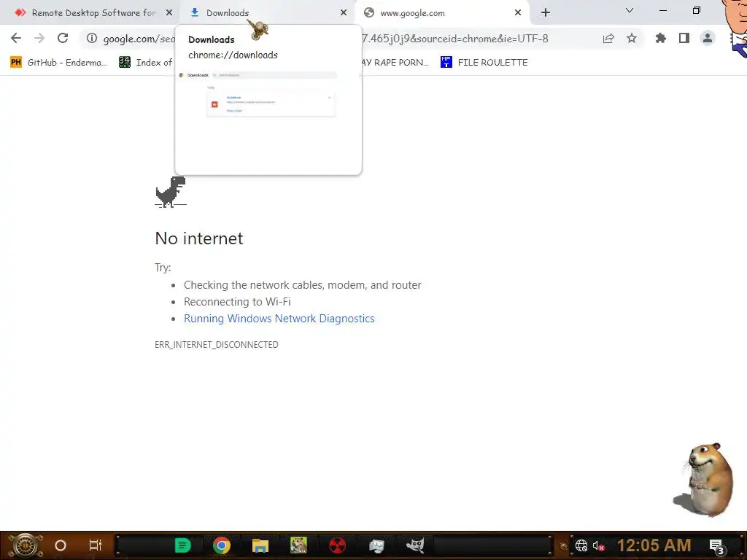Screen dimensions: 747x560
Task: Close the Downloads tab
Action: point(344,13)
